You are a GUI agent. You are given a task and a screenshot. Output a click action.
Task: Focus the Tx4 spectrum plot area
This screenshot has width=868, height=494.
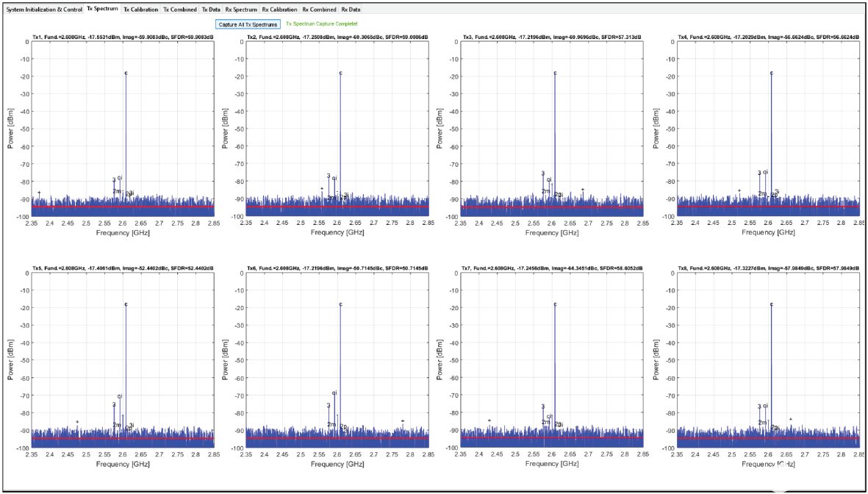(x=769, y=129)
